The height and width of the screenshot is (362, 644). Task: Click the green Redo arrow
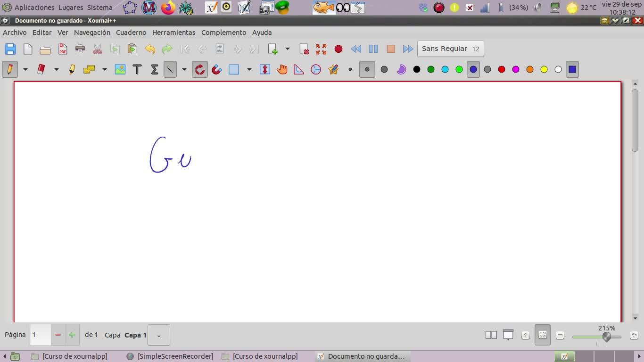coord(167,49)
